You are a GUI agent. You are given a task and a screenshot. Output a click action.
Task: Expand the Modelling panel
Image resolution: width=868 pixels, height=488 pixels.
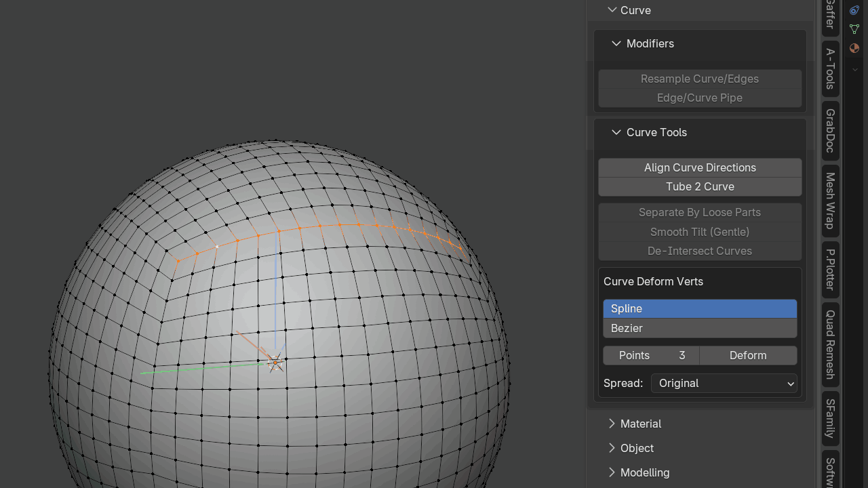612,472
